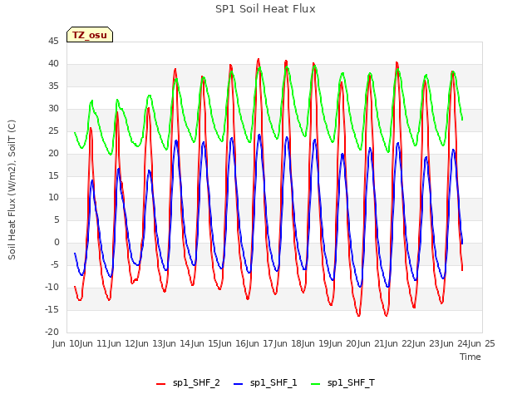The image size is (532, 399).
Task: Toggle sp1_SHF_2 legend entry
Action: pyautogui.click(x=188, y=383)
